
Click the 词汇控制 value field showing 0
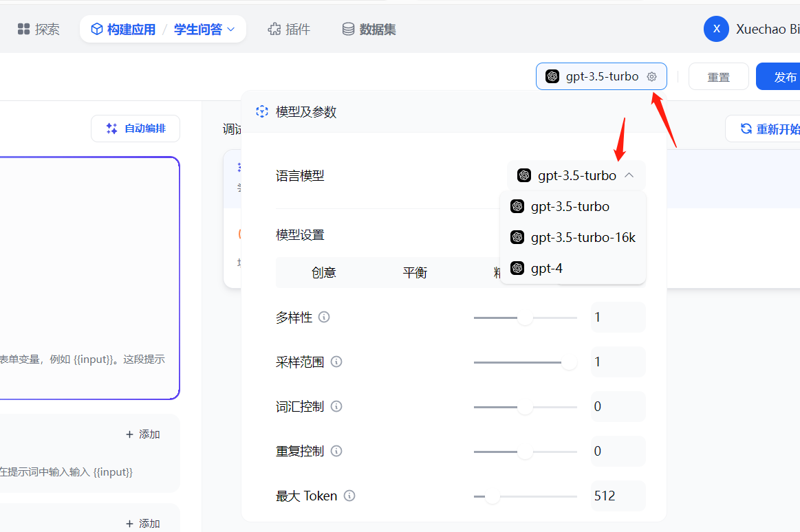coord(618,406)
